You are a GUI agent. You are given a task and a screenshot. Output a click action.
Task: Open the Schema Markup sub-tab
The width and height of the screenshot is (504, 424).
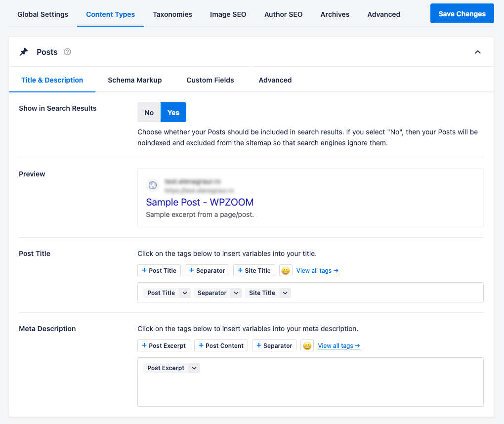135,80
